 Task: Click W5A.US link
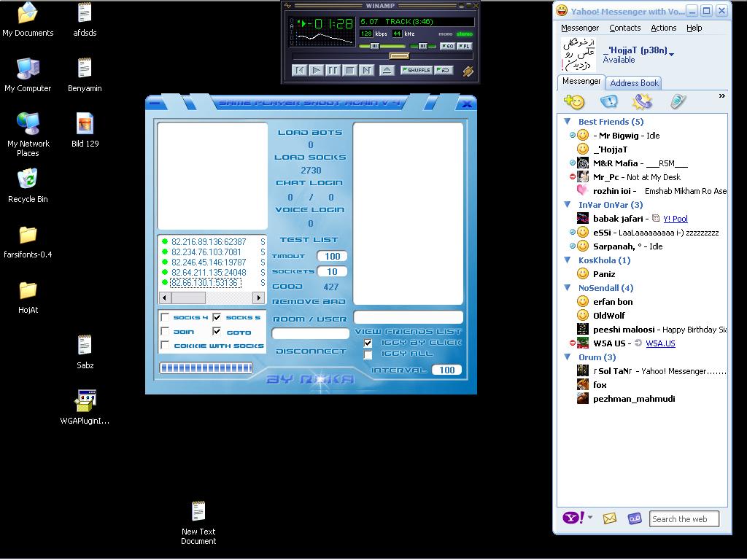pyautogui.click(x=660, y=343)
